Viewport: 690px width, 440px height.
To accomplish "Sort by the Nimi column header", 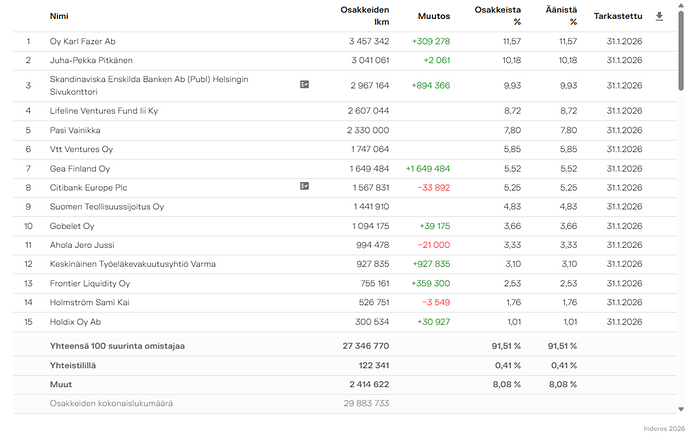I will tap(59, 16).
